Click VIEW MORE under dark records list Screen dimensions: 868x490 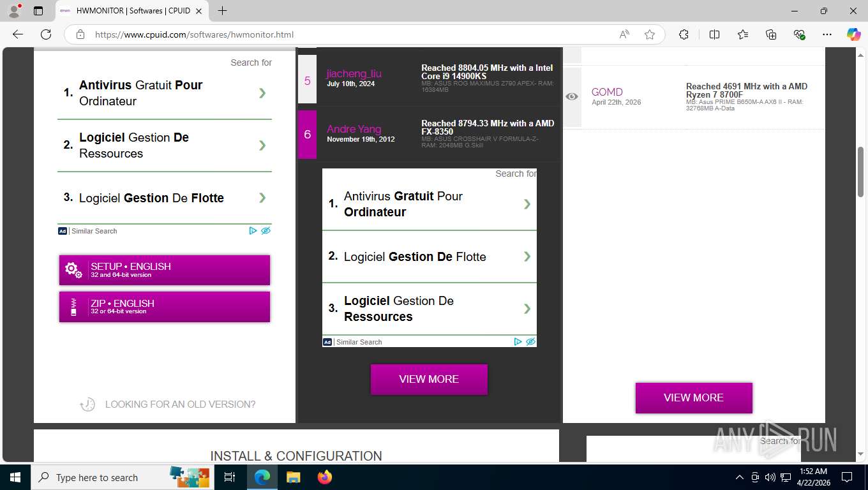(x=429, y=379)
